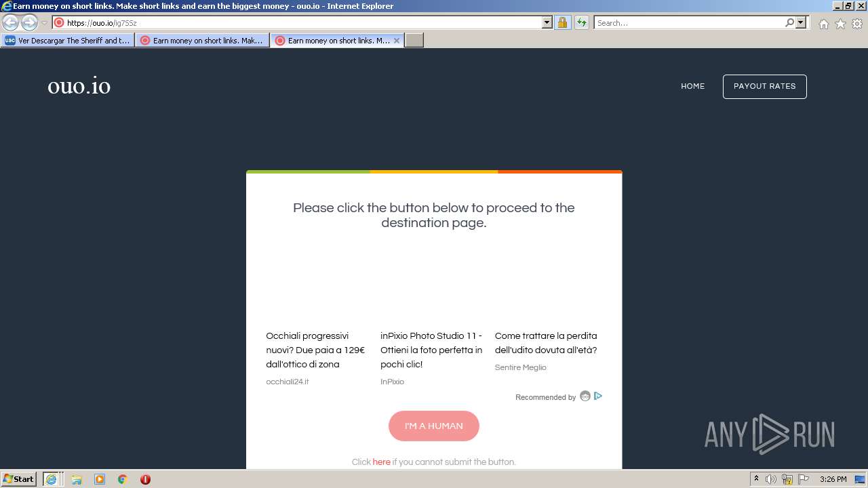The image size is (868, 488).
Task: Click the Refresh page icon
Action: (x=581, y=22)
